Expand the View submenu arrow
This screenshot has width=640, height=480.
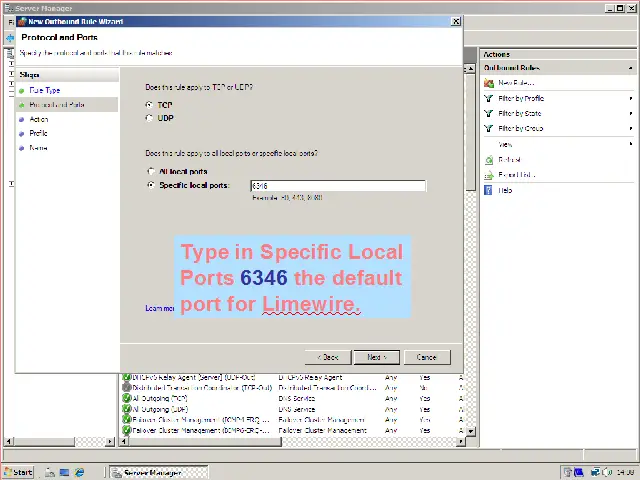pos(631,144)
